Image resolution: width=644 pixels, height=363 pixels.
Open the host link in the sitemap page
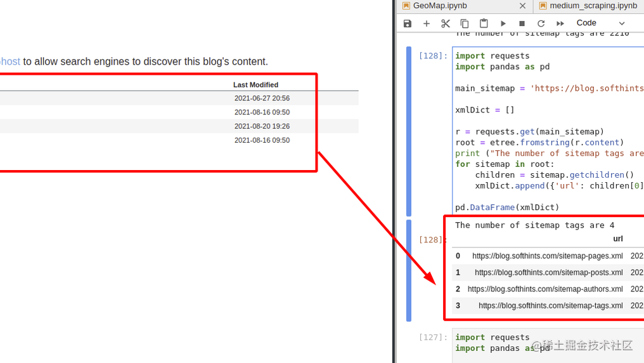pyautogui.click(x=10, y=62)
